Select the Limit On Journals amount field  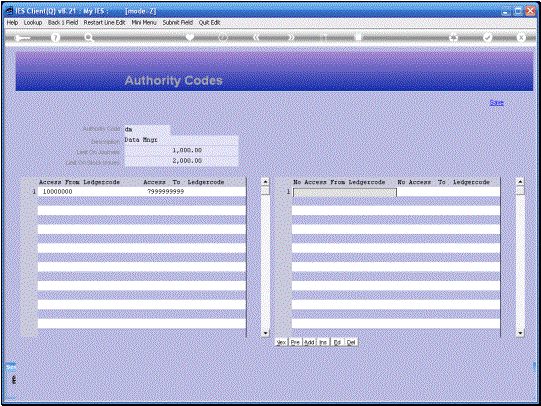(181, 150)
